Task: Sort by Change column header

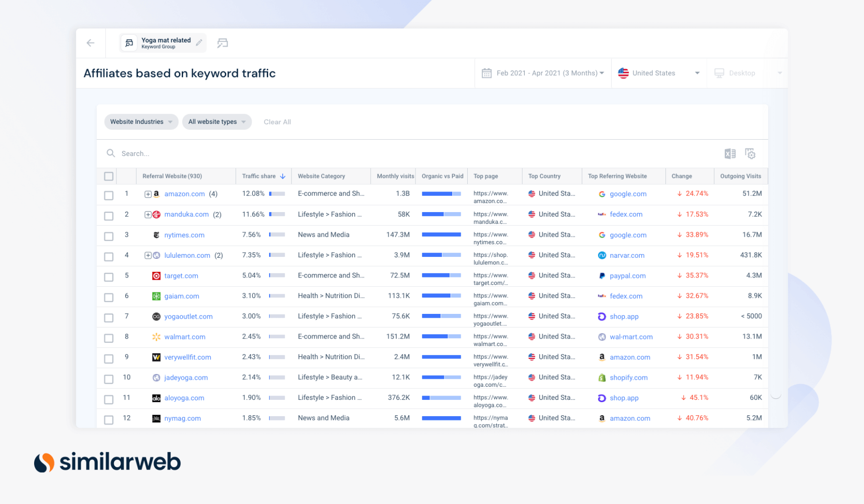Action: [682, 177]
